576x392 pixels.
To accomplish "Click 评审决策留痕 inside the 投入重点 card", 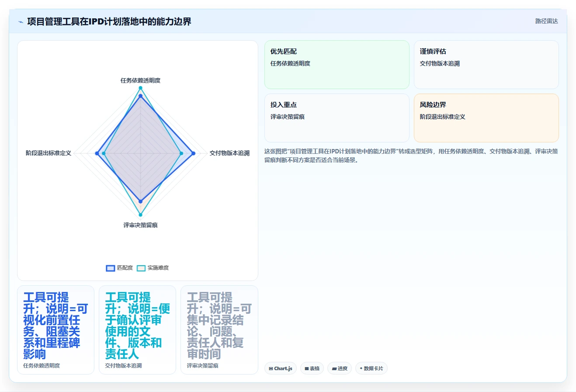I will (288, 117).
